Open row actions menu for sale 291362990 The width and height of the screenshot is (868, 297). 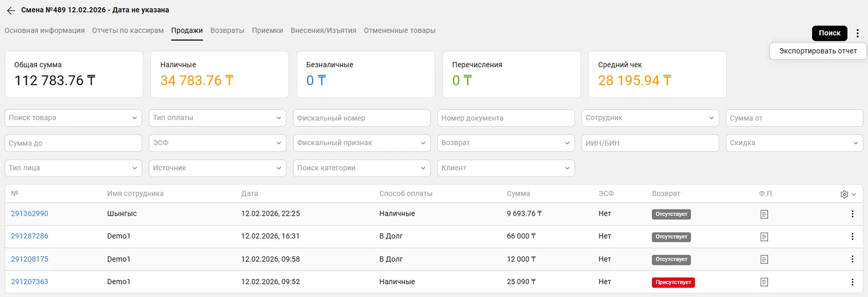click(x=852, y=214)
